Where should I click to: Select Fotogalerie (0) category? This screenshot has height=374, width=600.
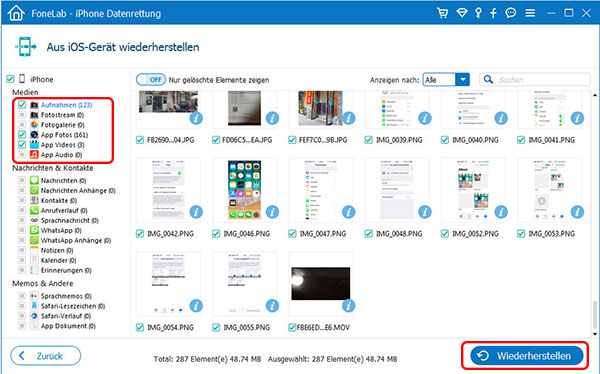[x=63, y=125]
